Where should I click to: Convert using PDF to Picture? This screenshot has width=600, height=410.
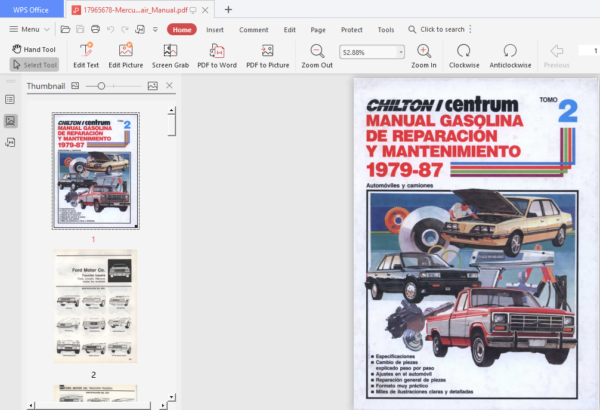coord(267,56)
